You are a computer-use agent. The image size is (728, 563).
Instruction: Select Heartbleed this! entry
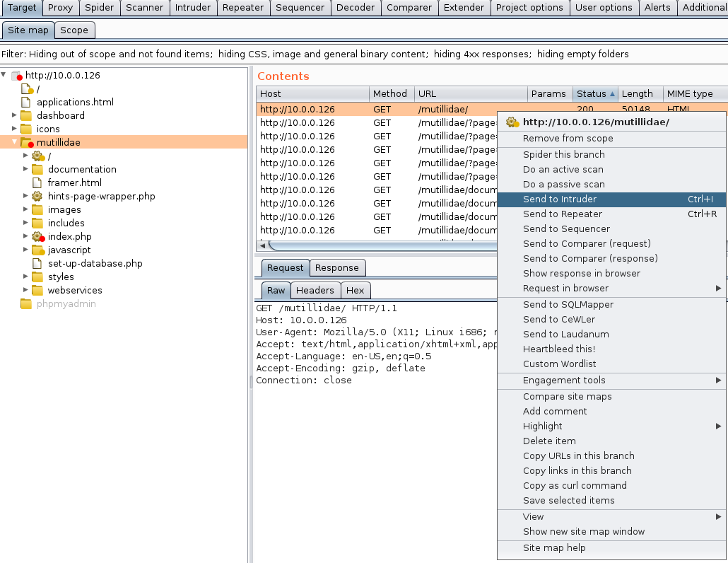611,349
